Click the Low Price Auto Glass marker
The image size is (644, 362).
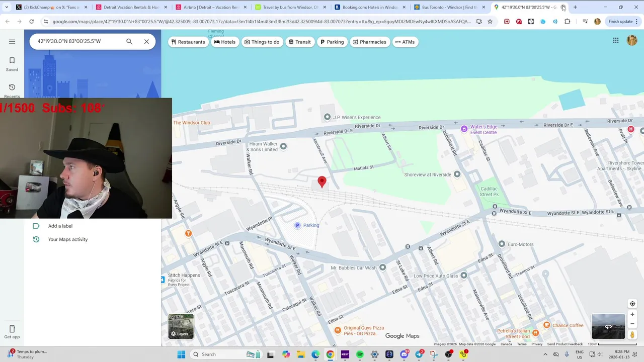(x=464, y=276)
